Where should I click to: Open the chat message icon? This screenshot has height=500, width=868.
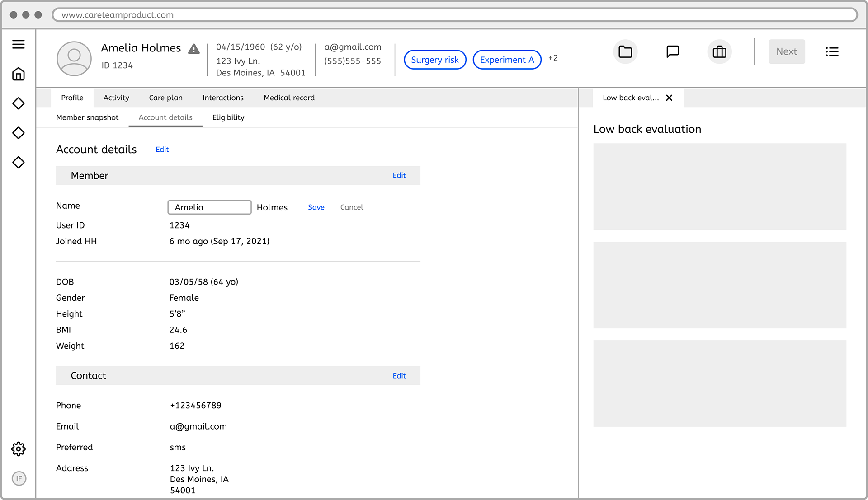(673, 52)
